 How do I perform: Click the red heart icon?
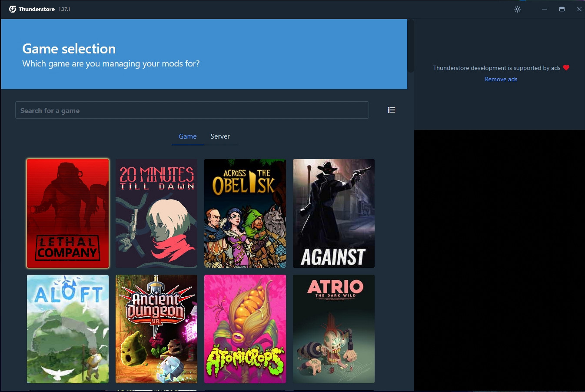pos(566,68)
